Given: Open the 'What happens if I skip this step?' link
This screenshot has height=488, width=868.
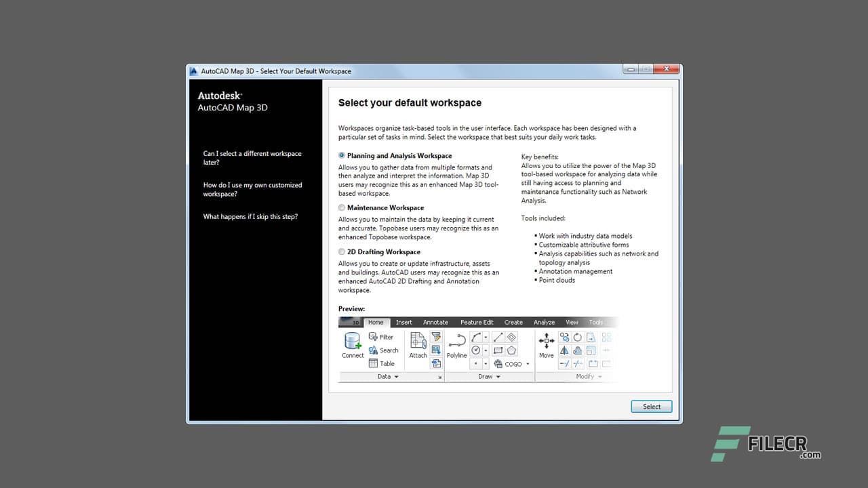Looking at the screenshot, I should point(252,216).
